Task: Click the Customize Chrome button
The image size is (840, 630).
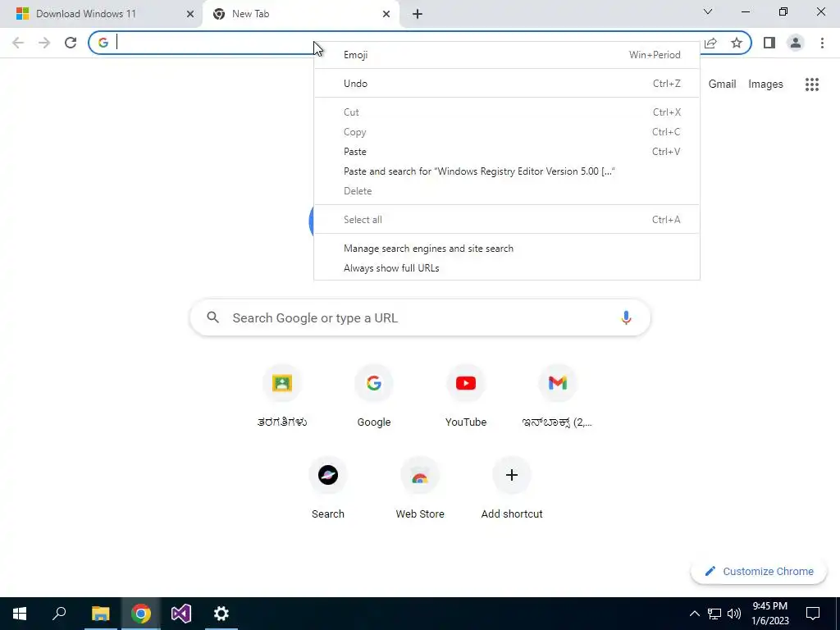Action: pos(759,571)
